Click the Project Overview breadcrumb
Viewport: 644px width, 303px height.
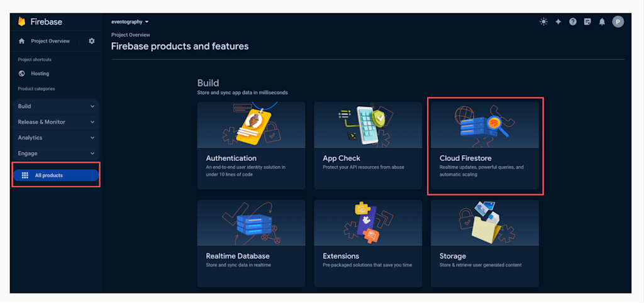131,35
